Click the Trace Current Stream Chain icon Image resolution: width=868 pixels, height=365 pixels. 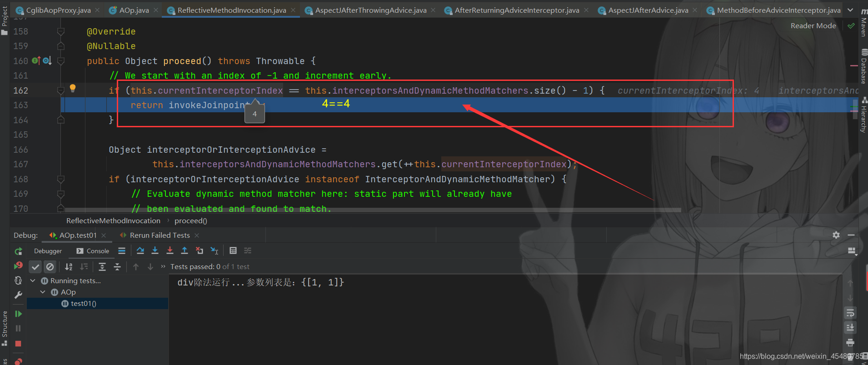click(x=248, y=250)
